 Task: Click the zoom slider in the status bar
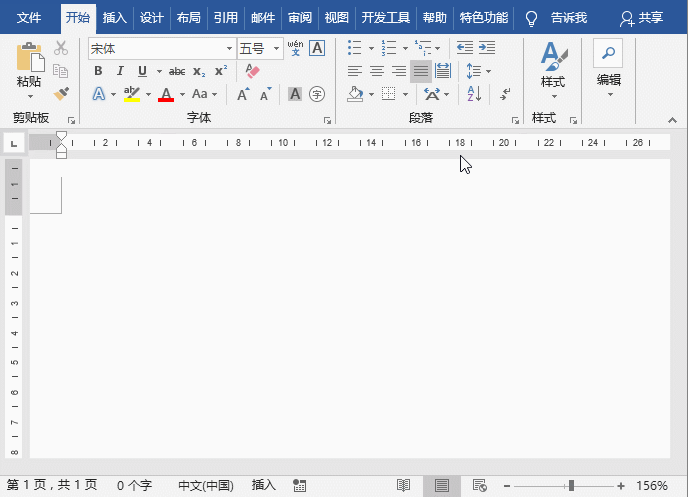coord(570,485)
